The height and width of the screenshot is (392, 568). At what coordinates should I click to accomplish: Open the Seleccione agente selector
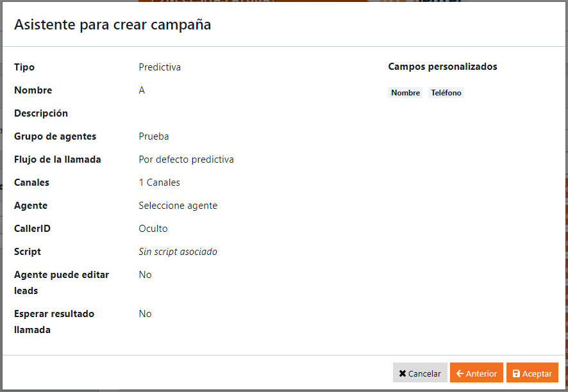point(178,205)
